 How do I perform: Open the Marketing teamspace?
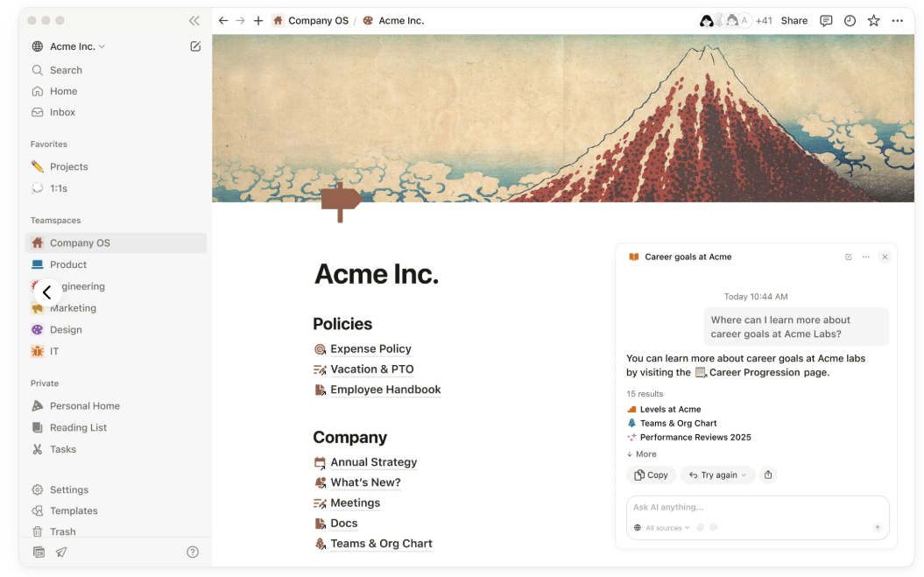pyautogui.click(x=116, y=308)
